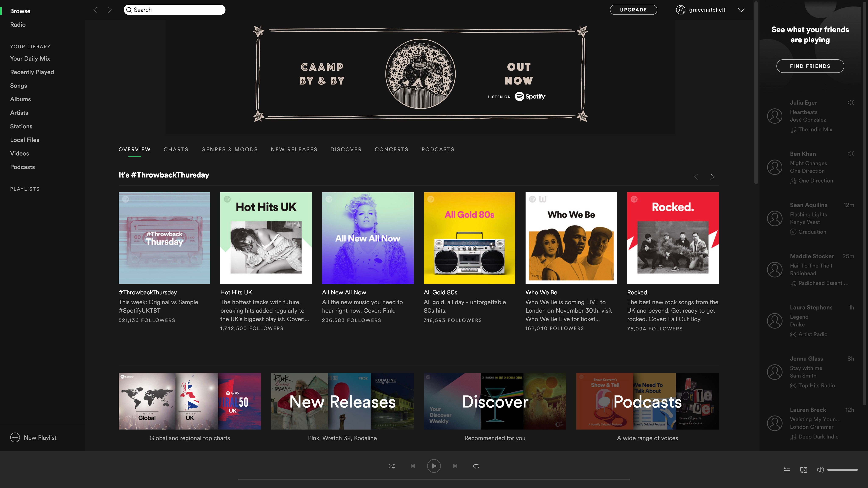Toggle shuffle playback
Screen dimensions: 868x488
tap(392, 466)
